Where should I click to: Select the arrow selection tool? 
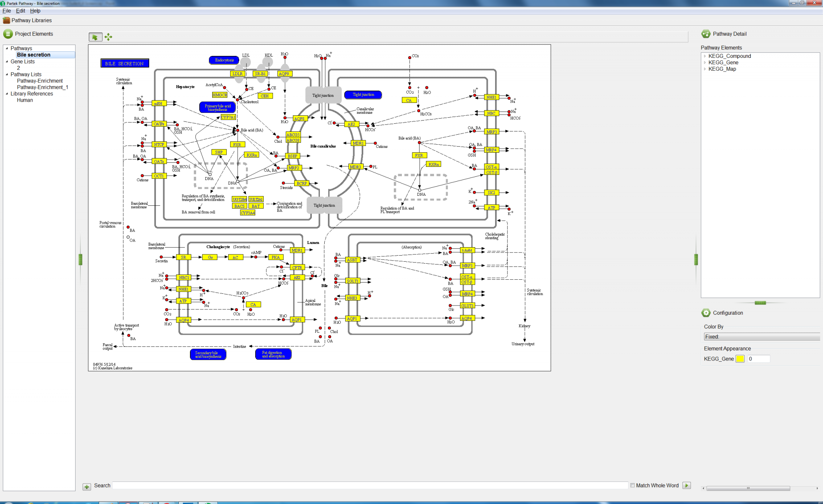pyautogui.click(x=95, y=37)
